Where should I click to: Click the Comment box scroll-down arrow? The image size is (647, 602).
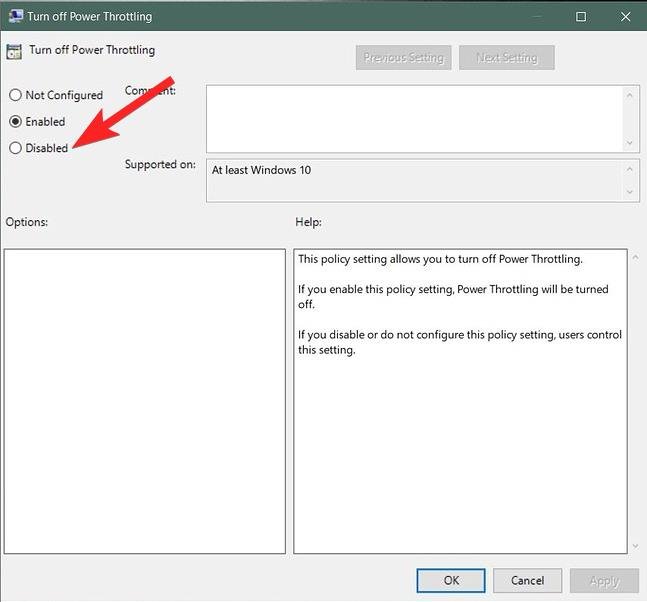coord(630,143)
